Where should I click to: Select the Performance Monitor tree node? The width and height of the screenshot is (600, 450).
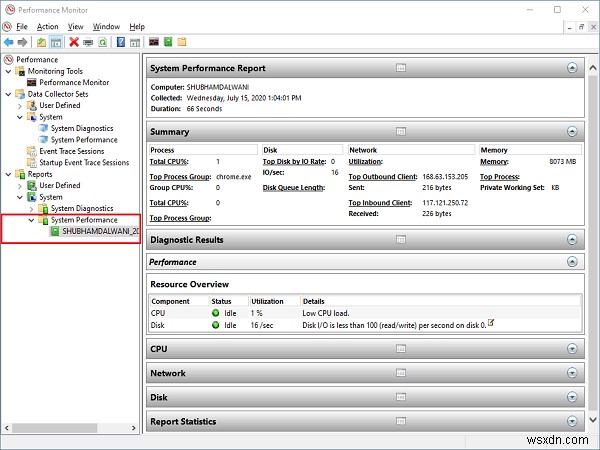tap(80, 83)
